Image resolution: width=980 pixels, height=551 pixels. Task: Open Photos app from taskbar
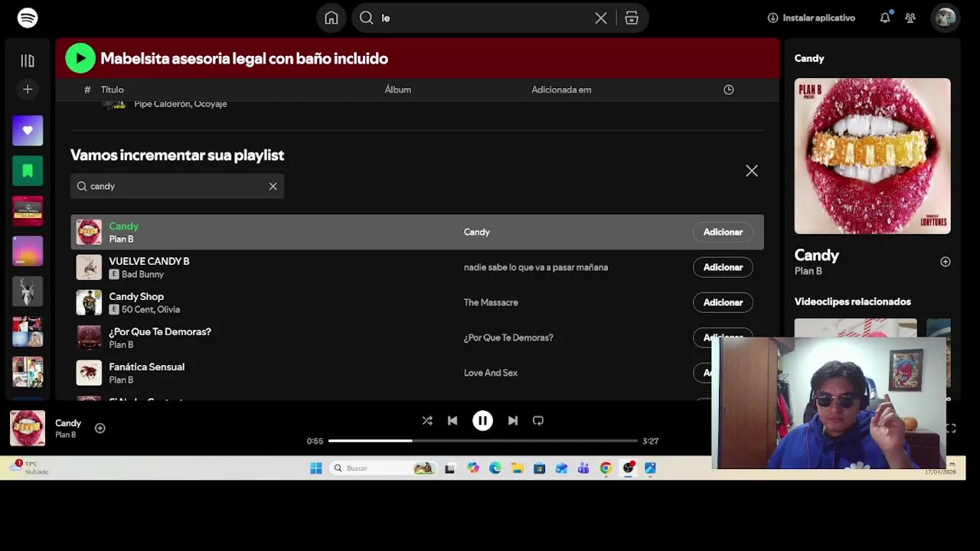tap(650, 468)
